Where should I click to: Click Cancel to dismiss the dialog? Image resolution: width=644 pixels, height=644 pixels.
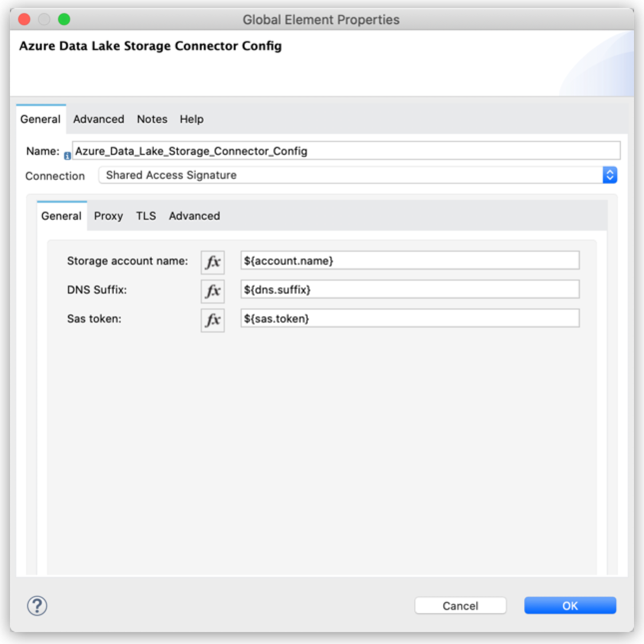(460, 606)
